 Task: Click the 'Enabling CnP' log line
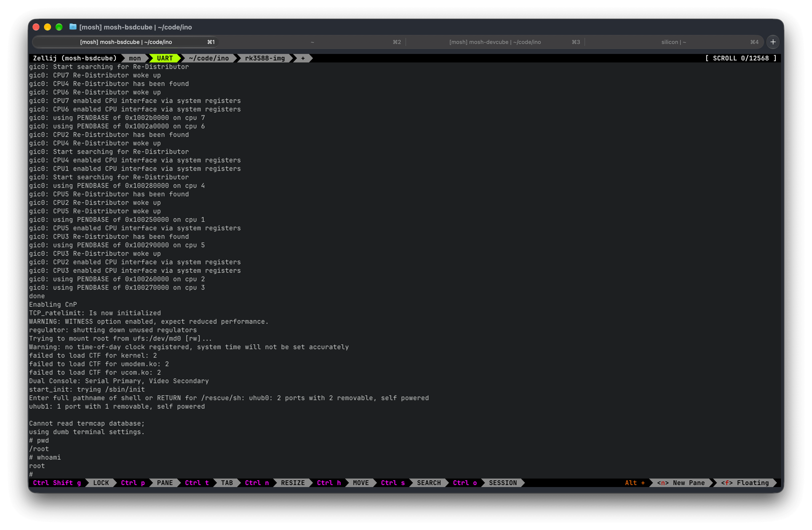pyautogui.click(x=53, y=304)
